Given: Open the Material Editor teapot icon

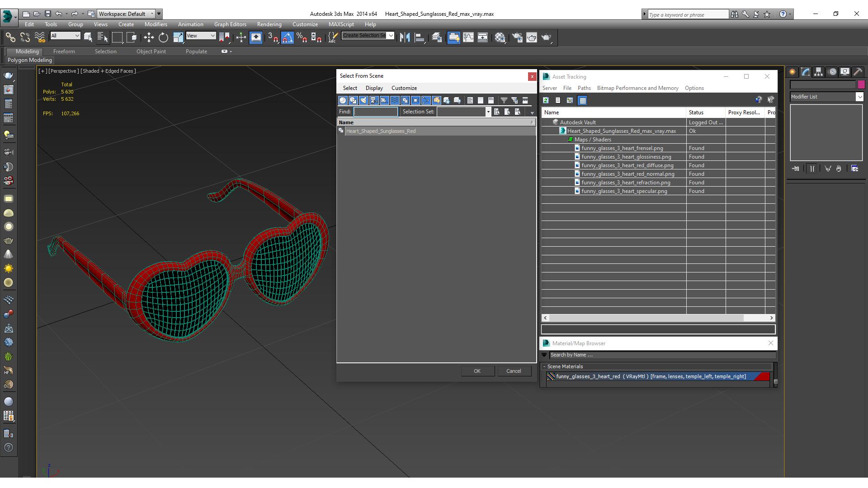Looking at the screenshot, I should [x=500, y=38].
